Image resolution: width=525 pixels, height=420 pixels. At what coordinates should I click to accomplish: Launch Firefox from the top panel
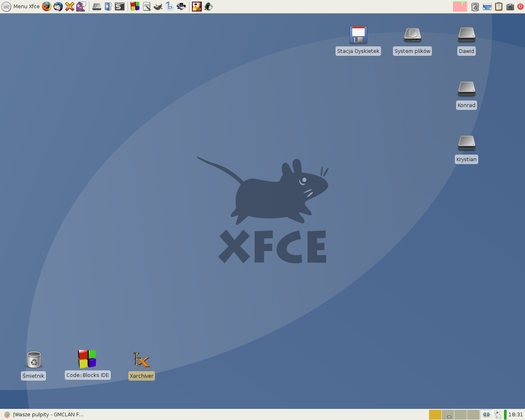click(x=47, y=7)
